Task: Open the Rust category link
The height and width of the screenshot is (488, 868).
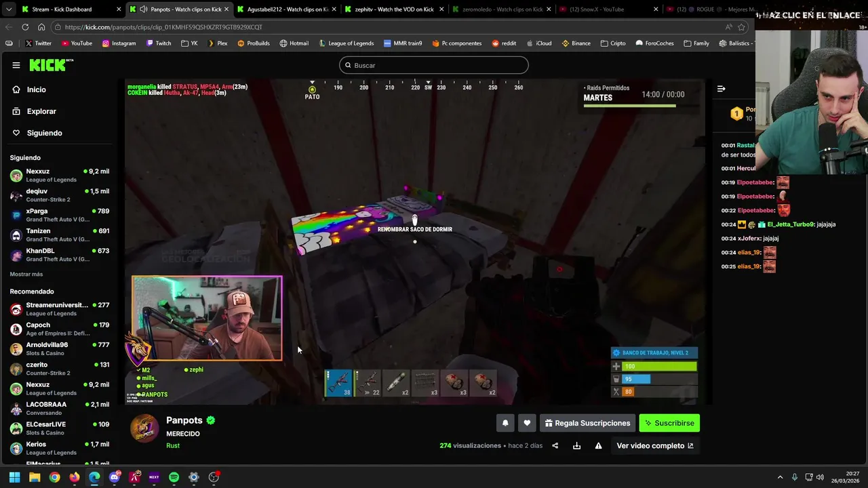Action: tap(173, 445)
